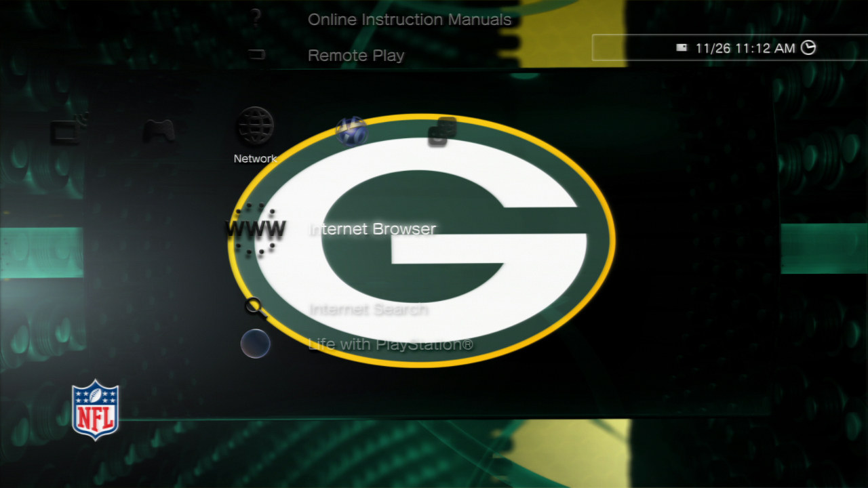Viewport: 868px width, 488px height.
Task: Launch the Life with PlayStation® entry
Action: [391, 344]
